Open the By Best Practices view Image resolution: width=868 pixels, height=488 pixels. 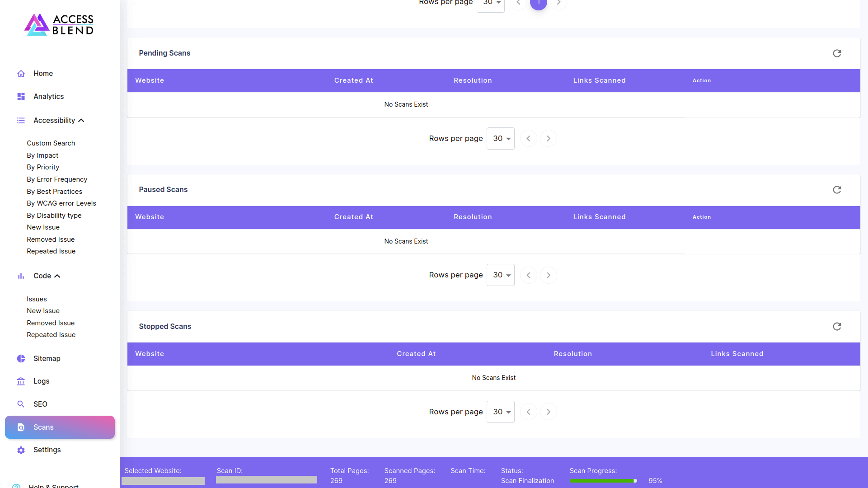tap(54, 192)
